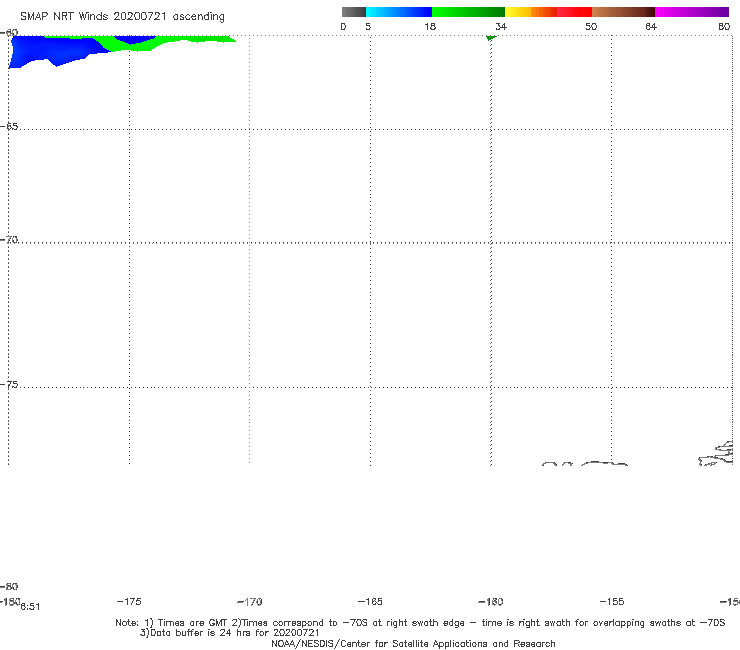The image size is (740, 650).
Task: Click the island coastline outline at the right edge
Action: point(716,454)
